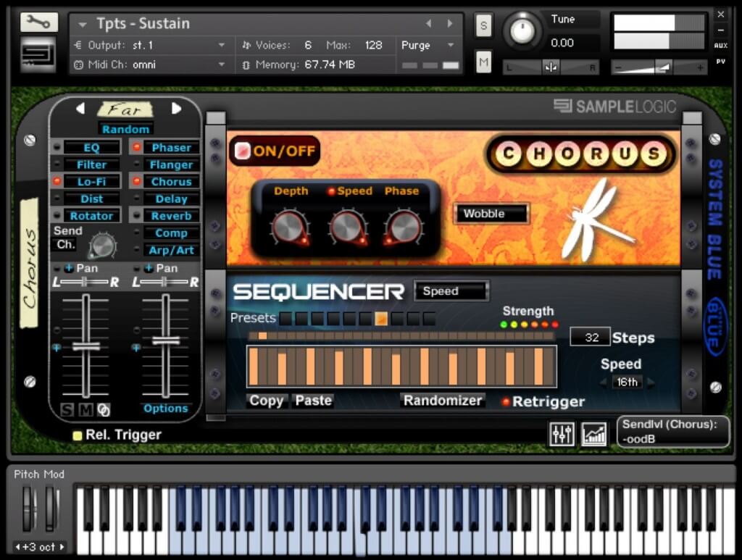Decrease sequencer speed with left arrow
Image resolution: width=742 pixels, height=560 pixels.
coord(604,383)
